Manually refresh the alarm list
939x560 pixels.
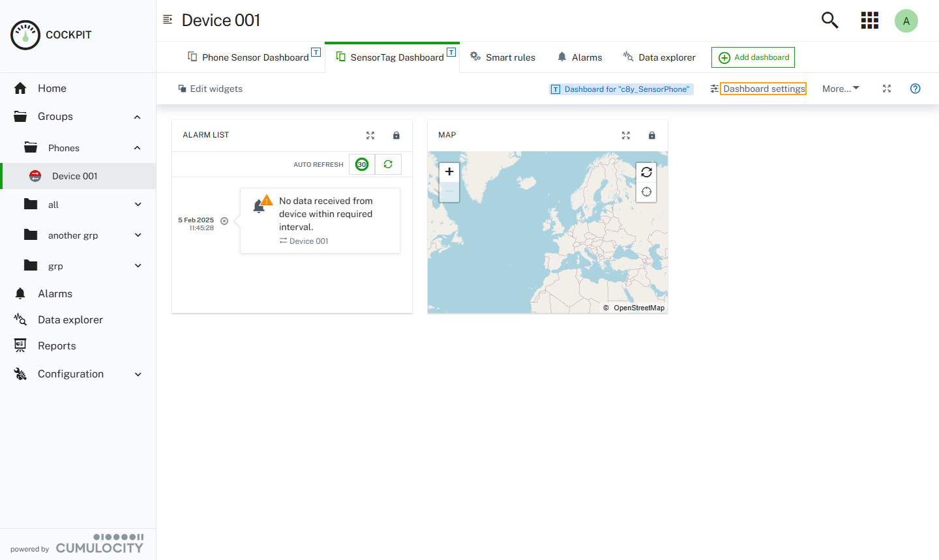point(387,164)
